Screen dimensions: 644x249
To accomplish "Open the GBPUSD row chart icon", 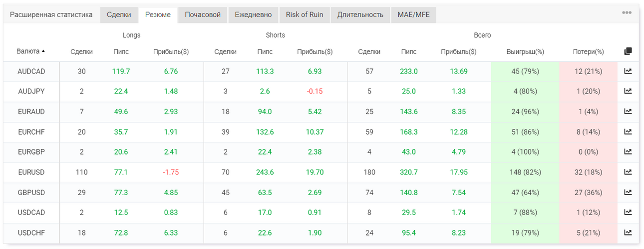I will tap(628, 192).
